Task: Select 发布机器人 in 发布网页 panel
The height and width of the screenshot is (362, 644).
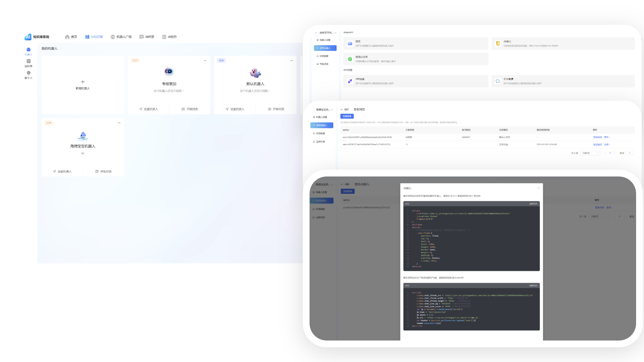Action: (322, 125)
